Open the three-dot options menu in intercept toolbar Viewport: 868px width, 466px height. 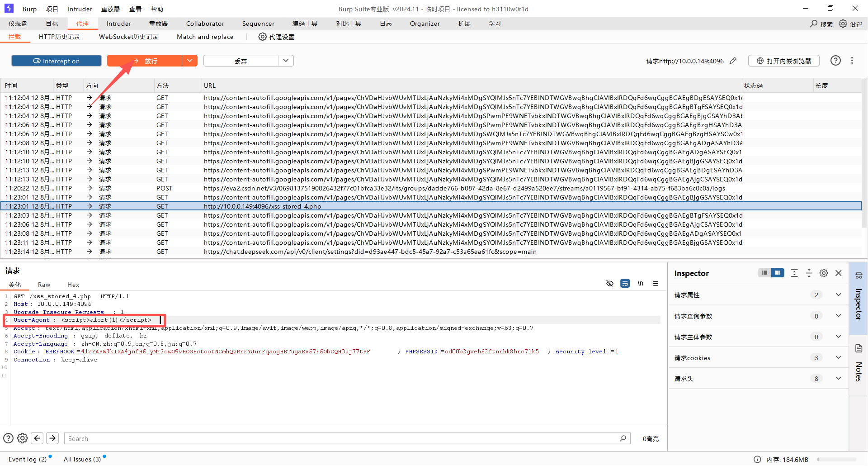852,61
